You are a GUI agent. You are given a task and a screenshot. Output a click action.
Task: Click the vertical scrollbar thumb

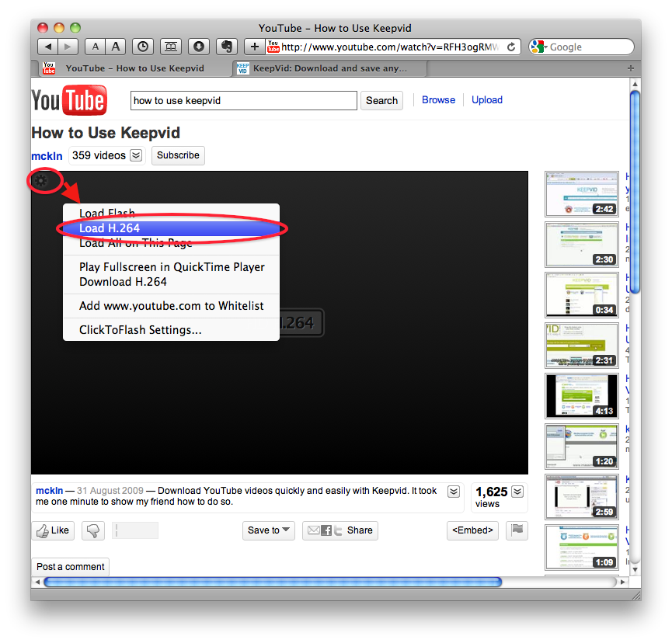coord(635,192)
